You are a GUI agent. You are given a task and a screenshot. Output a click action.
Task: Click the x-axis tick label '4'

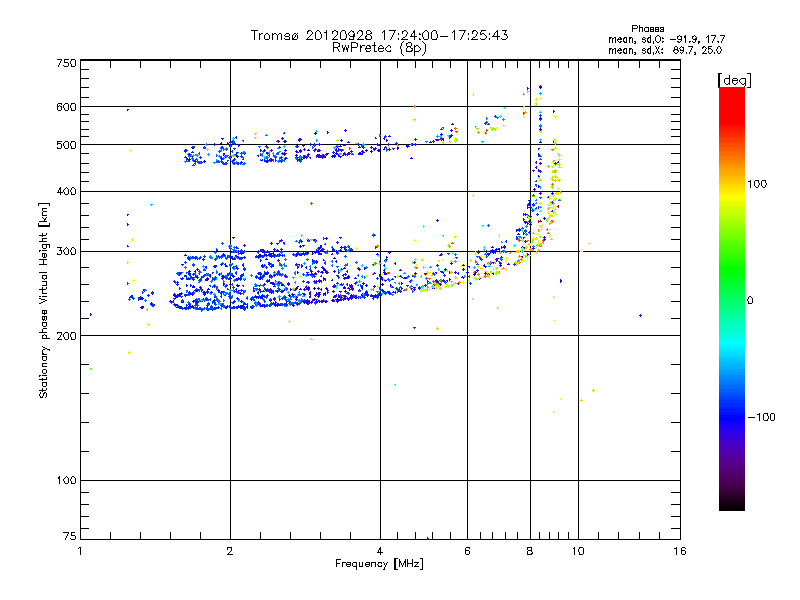point(380,551)
